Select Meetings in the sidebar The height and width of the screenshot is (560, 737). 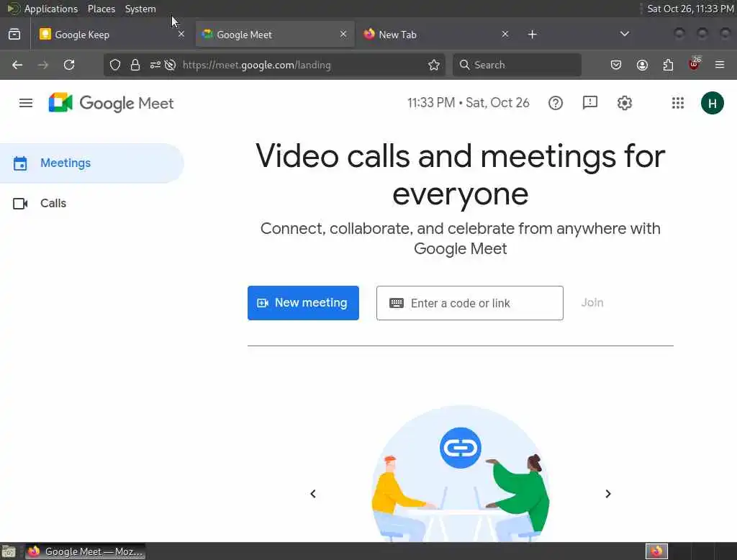91,163
